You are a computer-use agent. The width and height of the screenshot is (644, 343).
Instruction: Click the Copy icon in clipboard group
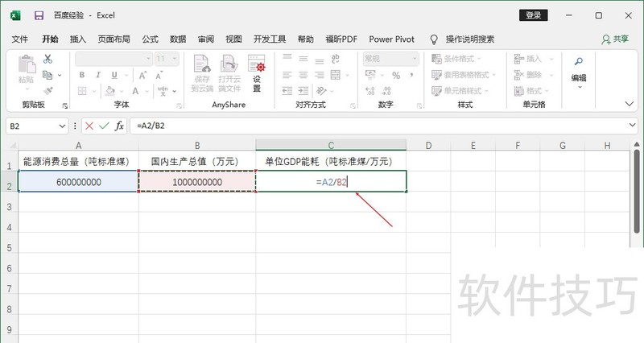(47, 75)
